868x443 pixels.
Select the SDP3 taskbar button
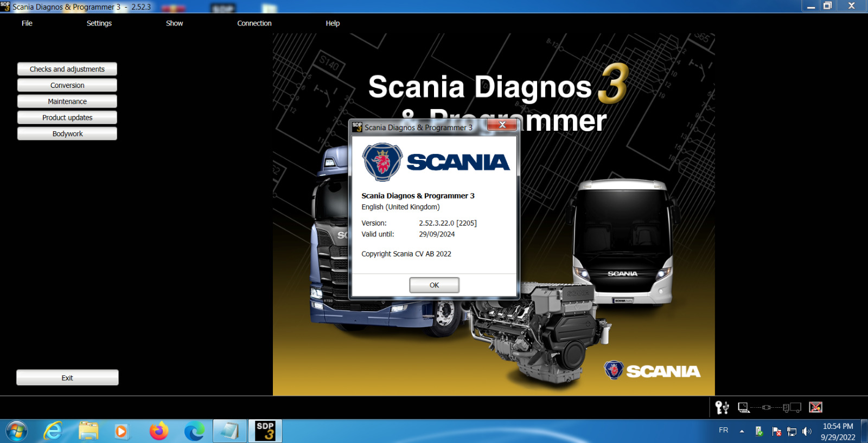pyautogui.click(x=265, y=431)
